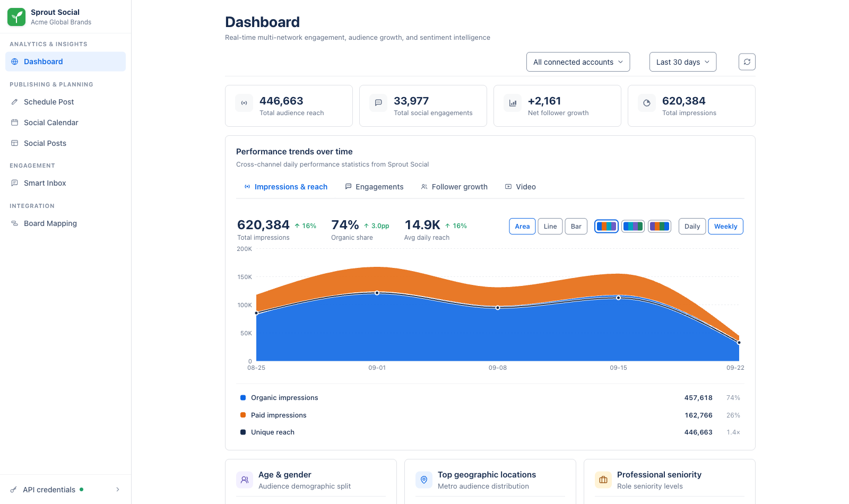Click the Social Calendar icon
849x504 pixels.
coord(15,123)
